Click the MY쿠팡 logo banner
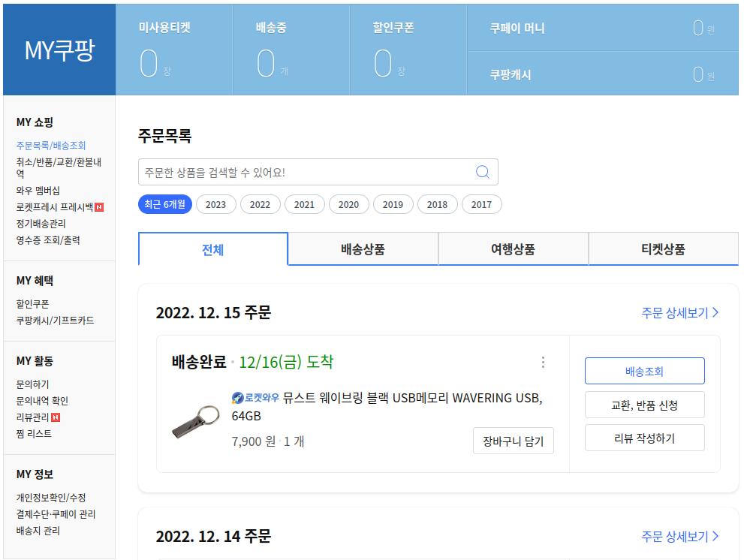The image size is (744, 560). click(59, 50)
